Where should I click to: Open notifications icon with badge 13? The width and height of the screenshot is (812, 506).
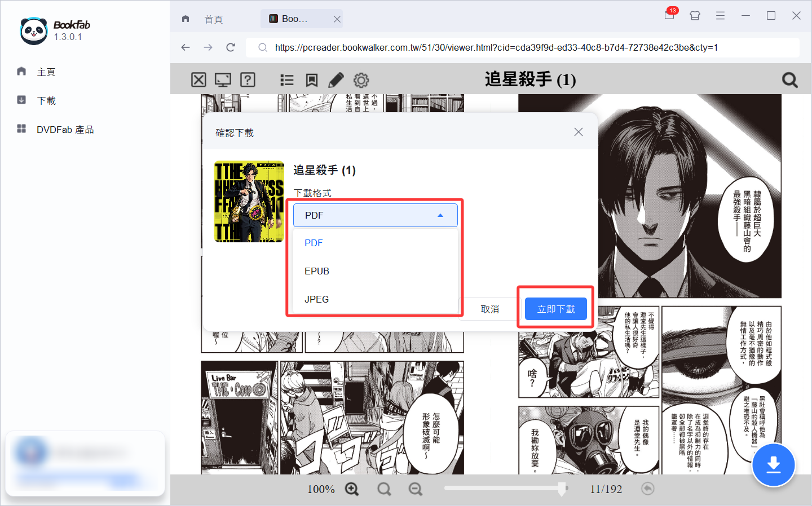670,15
